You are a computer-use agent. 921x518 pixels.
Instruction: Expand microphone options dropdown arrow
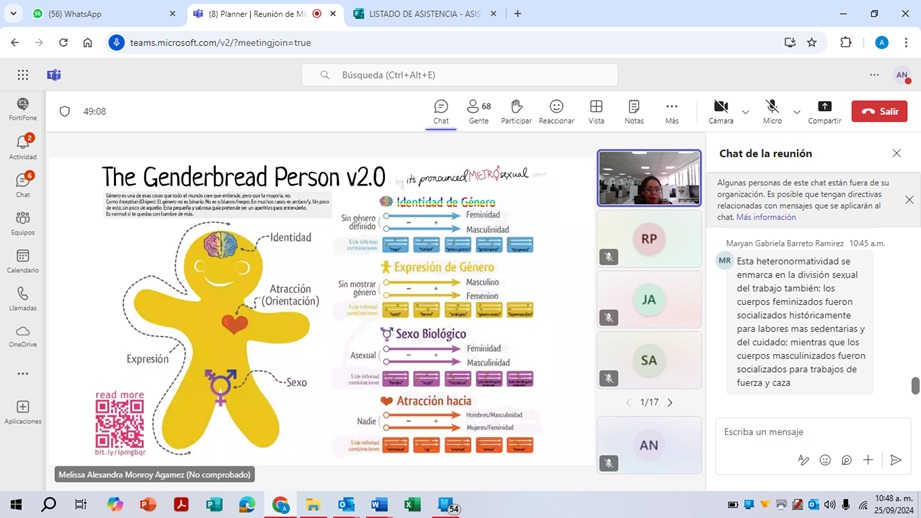796,112
